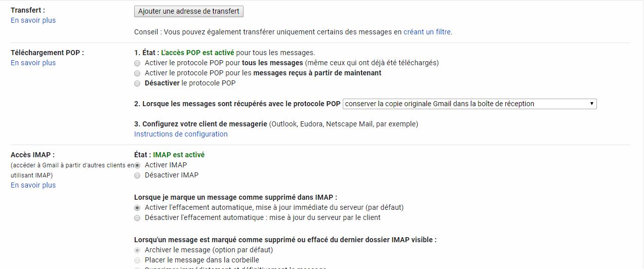Click the Accès IMAP section heading
The image size is (644, 269).
click(x=32, y=155)
